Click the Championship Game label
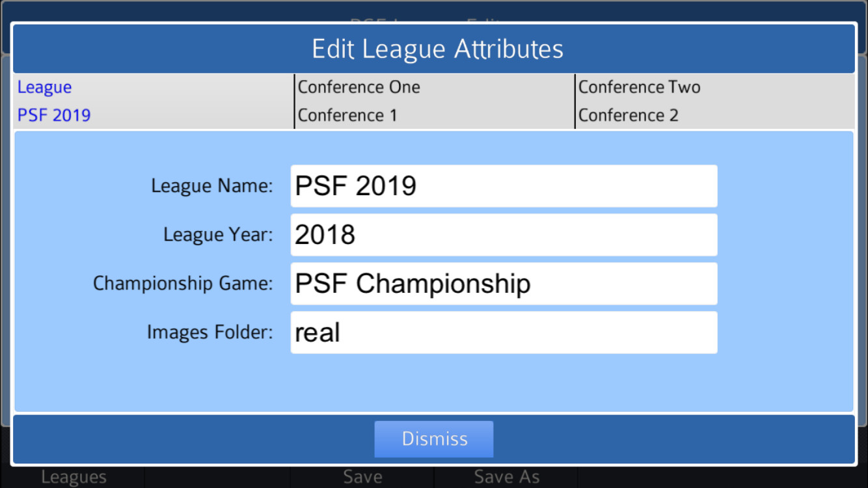This screenshot has height=488, width=868. pyautogui.click(x=181, y=283)
